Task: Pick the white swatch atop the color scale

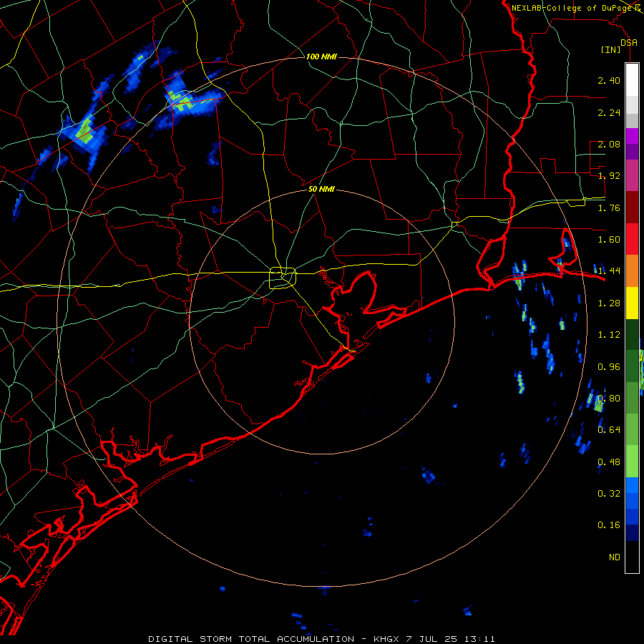Action: pos(632,80)
